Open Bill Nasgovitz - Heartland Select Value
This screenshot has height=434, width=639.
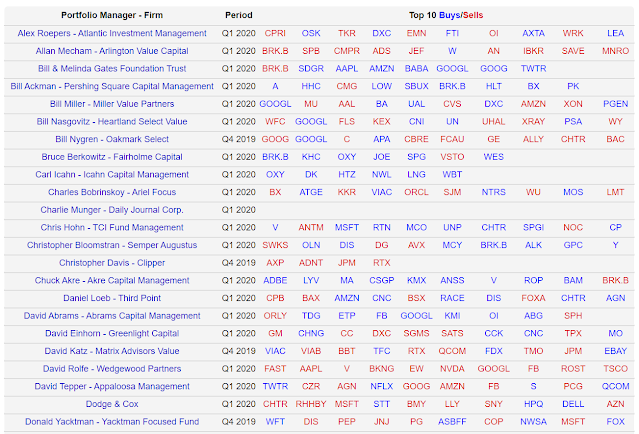point(112,121)
